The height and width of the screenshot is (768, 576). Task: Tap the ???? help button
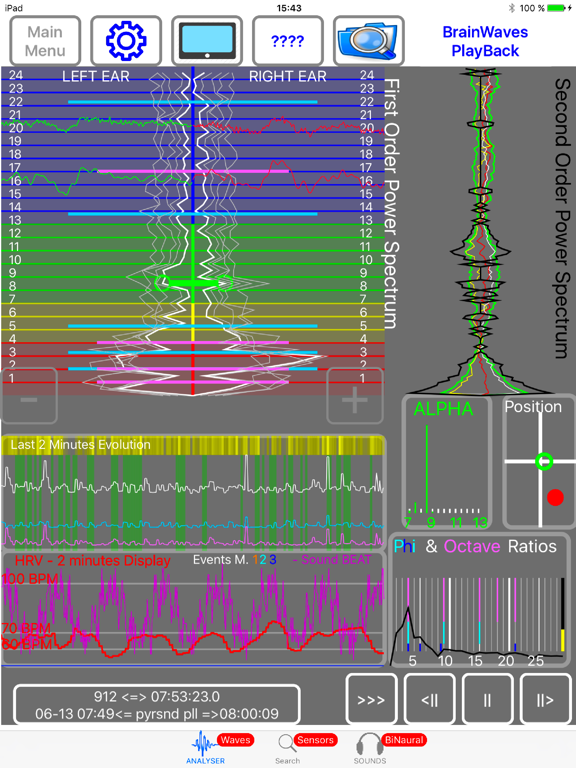click(288, 41)
